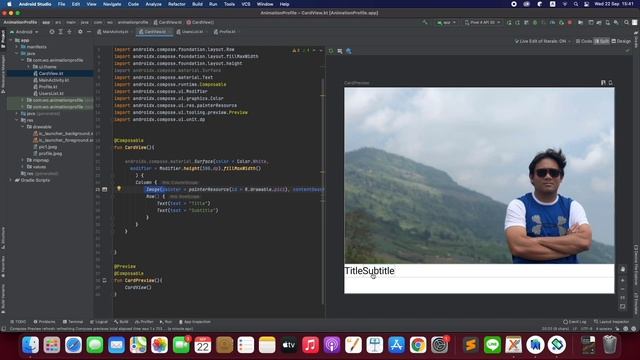Click Expand All in the Project panel
This screenshot has width=640, height=360.
(x=60, y=32)
